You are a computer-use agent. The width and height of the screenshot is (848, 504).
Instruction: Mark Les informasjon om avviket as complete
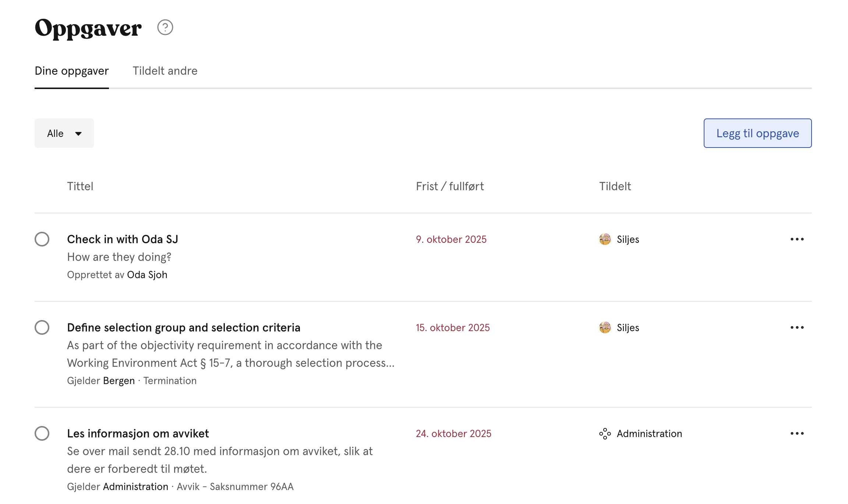[x=42, y=433]
